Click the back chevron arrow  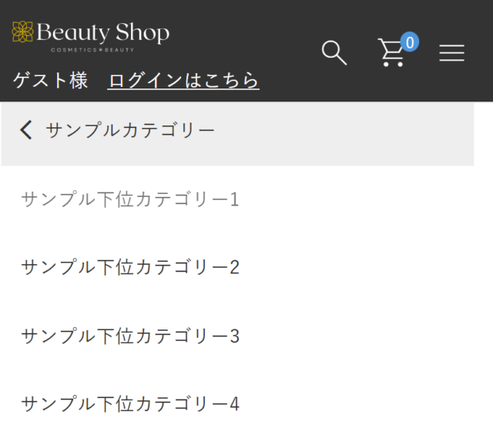[26, 130]
